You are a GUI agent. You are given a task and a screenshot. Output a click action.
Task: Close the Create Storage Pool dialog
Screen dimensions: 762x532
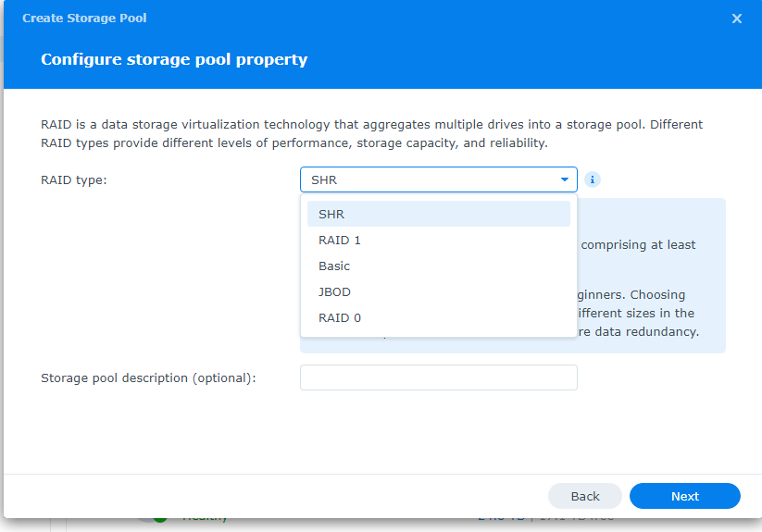[x=737, y=19]
